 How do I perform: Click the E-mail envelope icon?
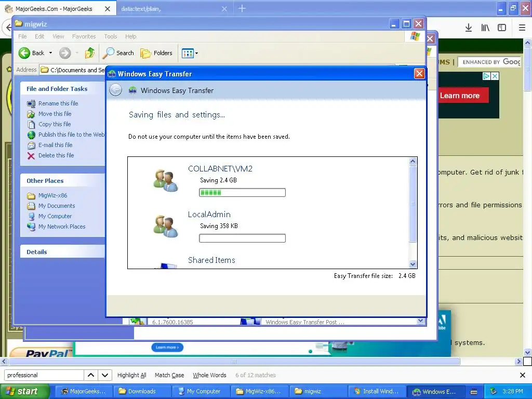coord(31,145)
